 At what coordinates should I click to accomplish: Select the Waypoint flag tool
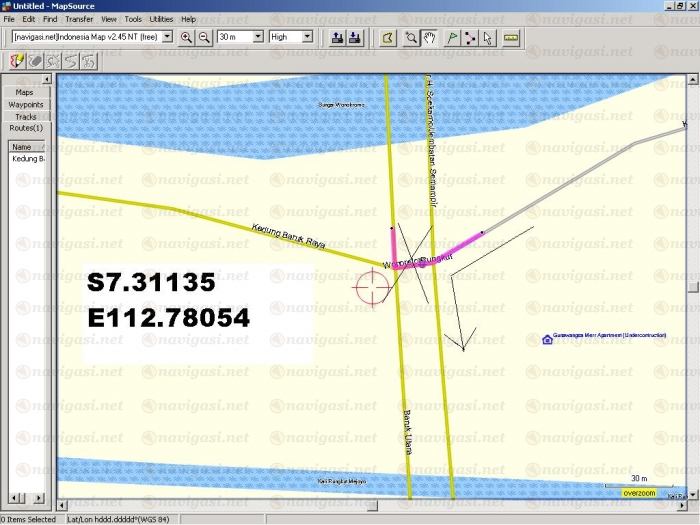coord(452,37)
